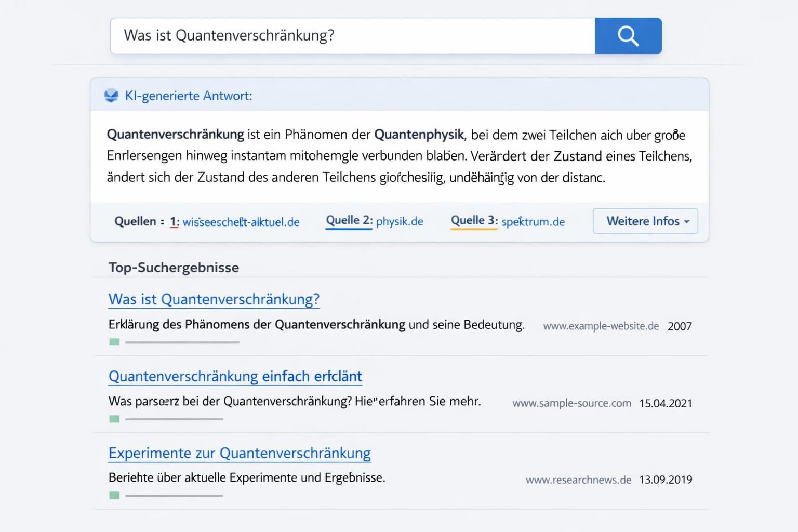Open 'Quantenverschränkung einfach erklärt'

pos(235,376)
